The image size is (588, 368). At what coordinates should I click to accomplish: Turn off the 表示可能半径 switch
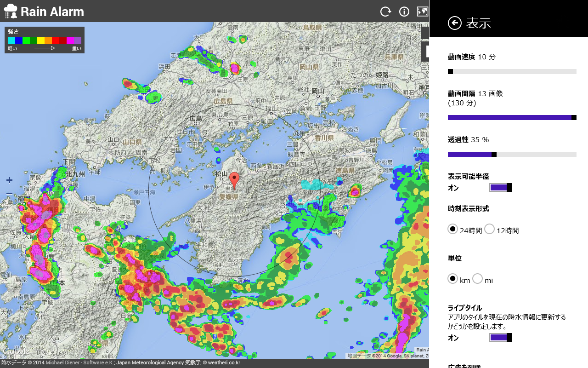[x=501, y=187]
